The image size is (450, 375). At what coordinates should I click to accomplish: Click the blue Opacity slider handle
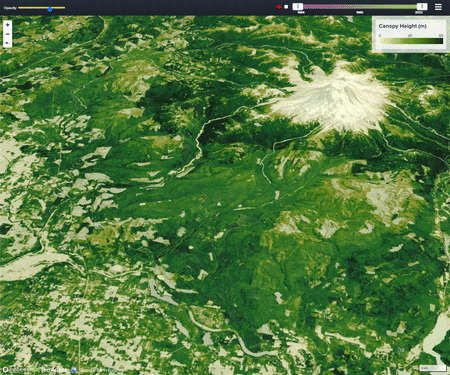point(50,9)
